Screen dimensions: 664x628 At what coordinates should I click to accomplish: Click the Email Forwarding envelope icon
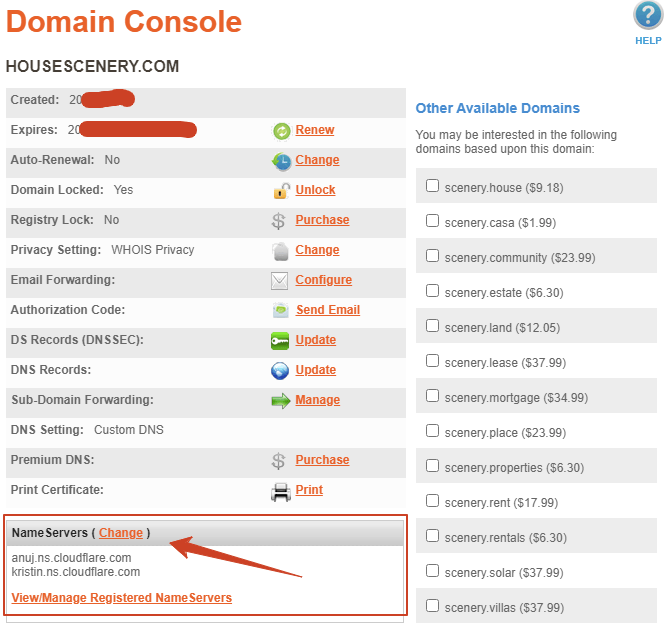(x=280, y=281)
